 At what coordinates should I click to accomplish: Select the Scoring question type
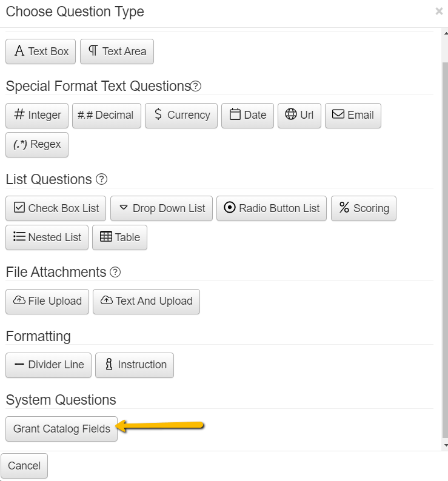364,208
